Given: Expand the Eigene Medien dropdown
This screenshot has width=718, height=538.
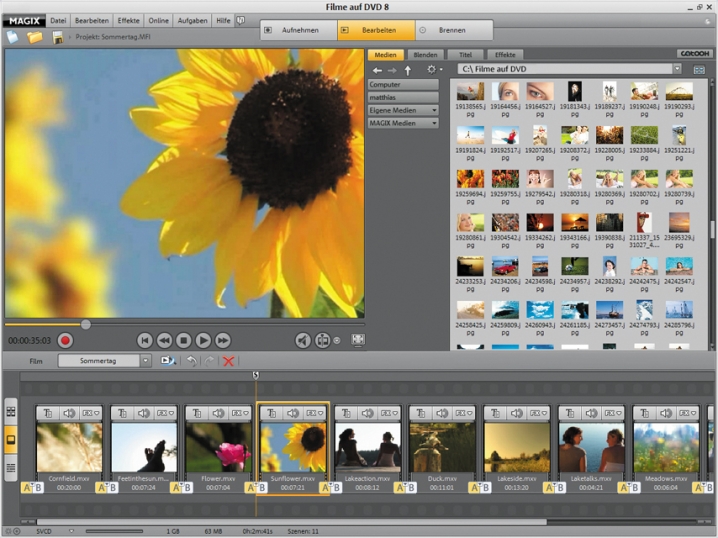Looking at the screenshot, I should pos(434,109).
